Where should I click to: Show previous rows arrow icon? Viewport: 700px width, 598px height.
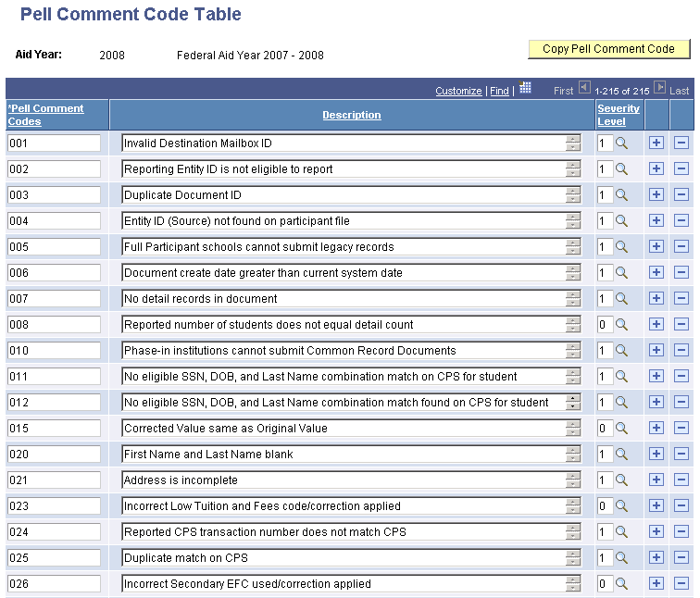pyautogui.click(x=584, y=87)
